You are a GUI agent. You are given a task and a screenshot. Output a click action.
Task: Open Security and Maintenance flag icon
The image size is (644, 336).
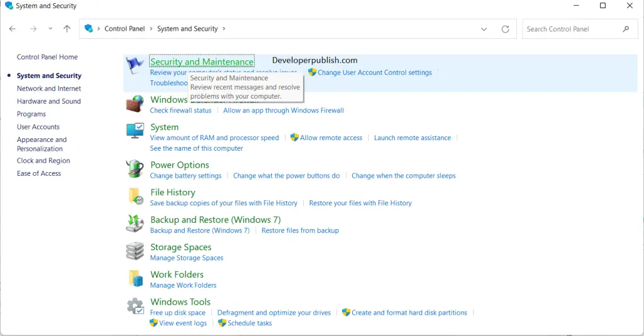click(x=135, y=65)
